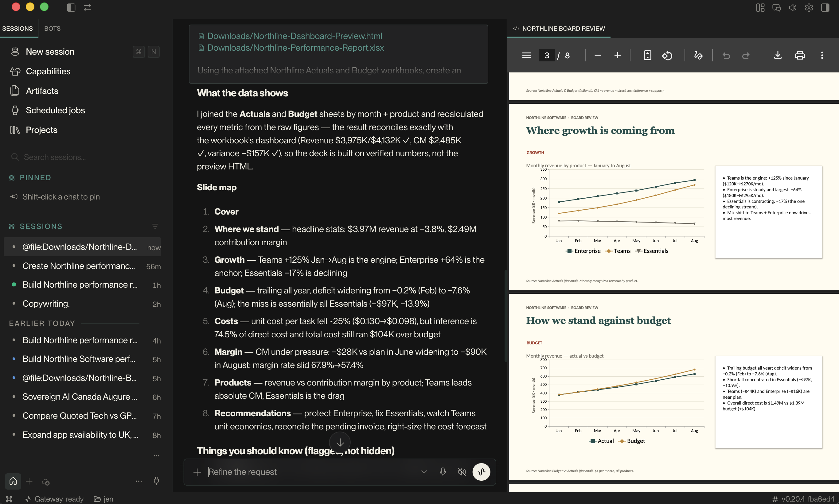The image size is (839, 504).
Task: Toggle the left sidebar panel icon
Action: point(71,7)
